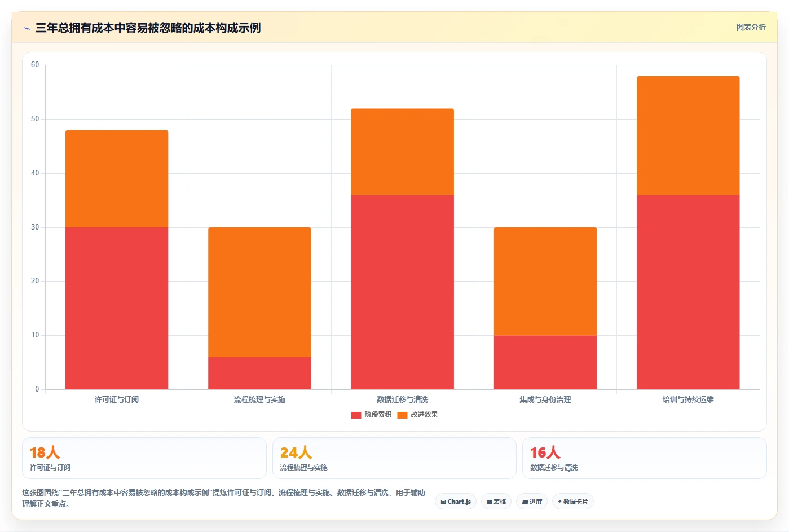789x532 pixels.
Task: Open the 18人 许可证与订阅 data card
Action: click(144, 458)
